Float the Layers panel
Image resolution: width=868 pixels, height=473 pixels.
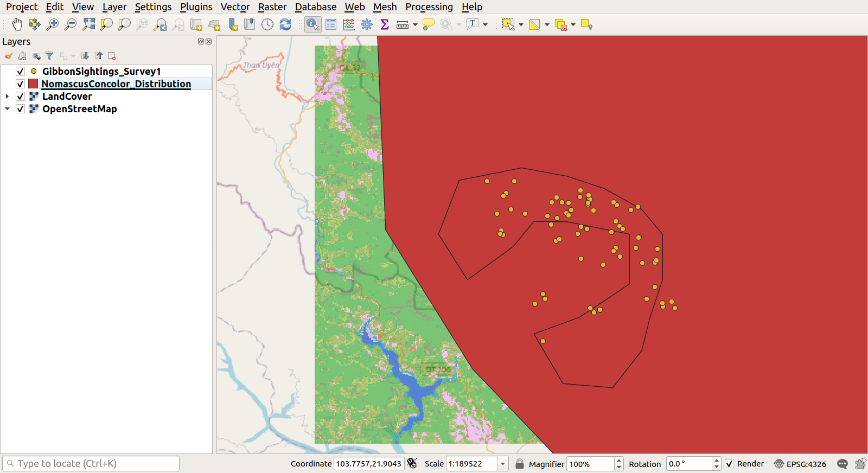pyautogui.click(x=201, y=42)
